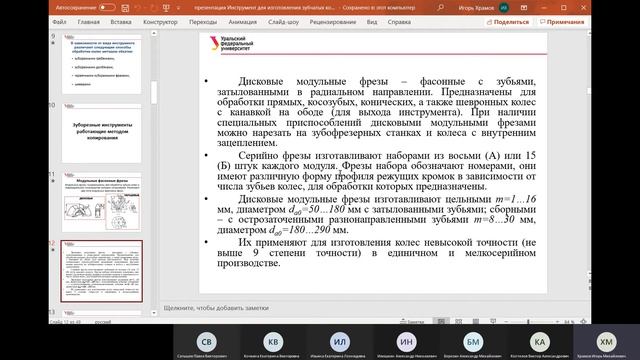
Task: Click participant avatar ХМ
Action: (x=606, y=342)
